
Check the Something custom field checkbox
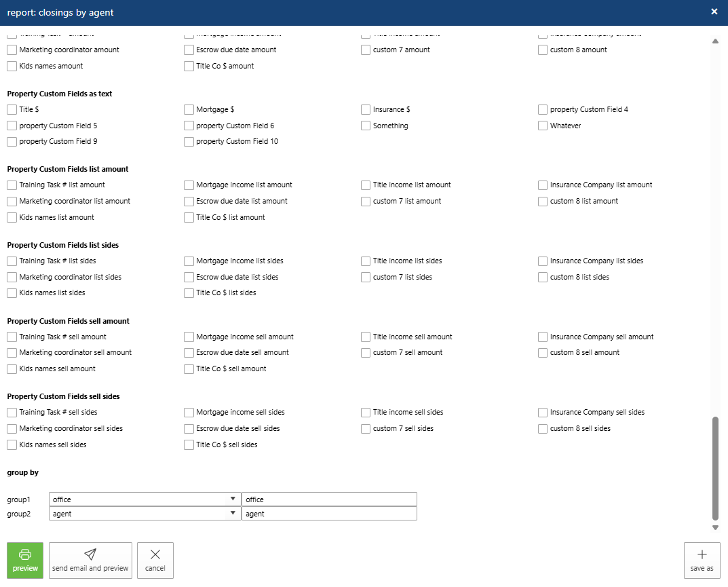coord(366,126)
